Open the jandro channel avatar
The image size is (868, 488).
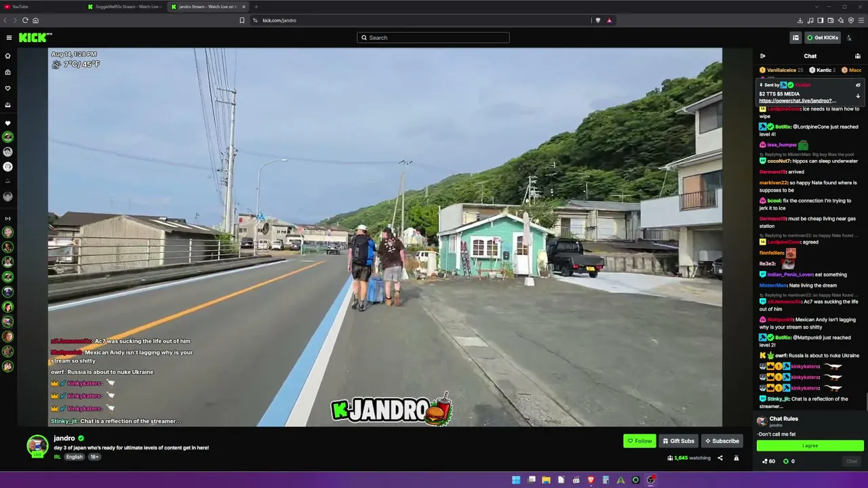pyautogui.click(x=37, y=446)
